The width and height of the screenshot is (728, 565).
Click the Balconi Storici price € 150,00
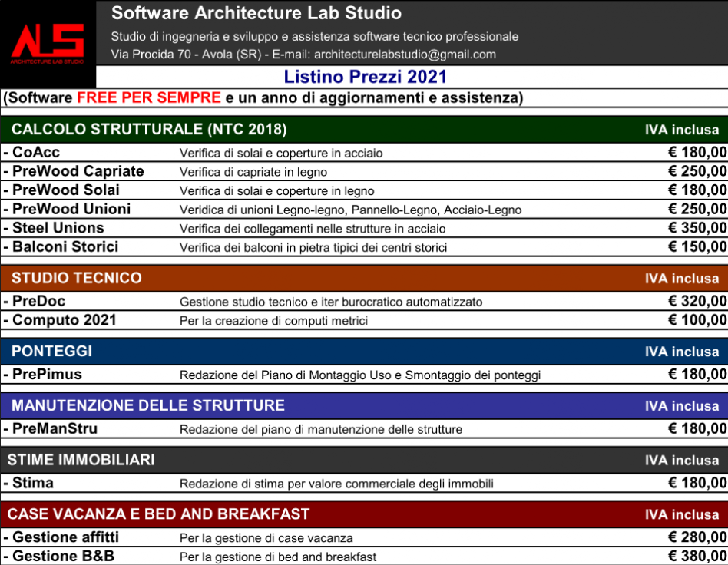[x=697, y=246]
